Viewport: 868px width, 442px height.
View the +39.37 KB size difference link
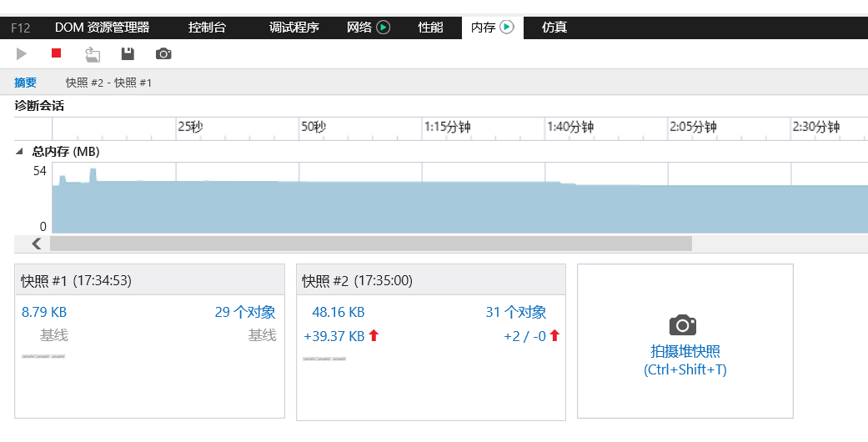tap(334, 335)
